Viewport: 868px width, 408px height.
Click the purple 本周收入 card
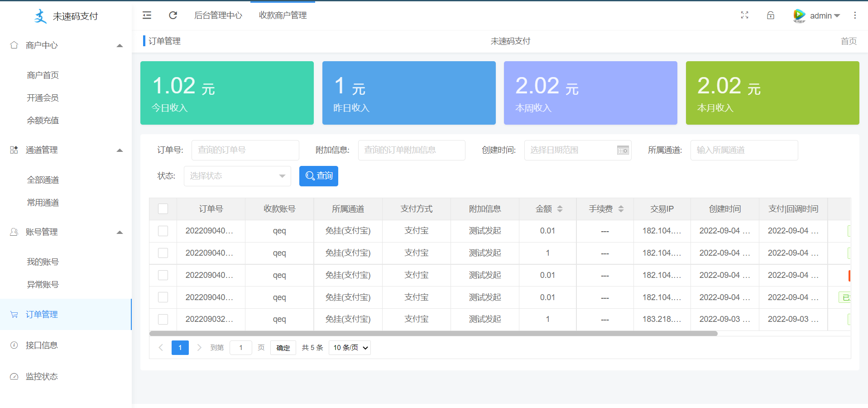(x=590, y=93)
